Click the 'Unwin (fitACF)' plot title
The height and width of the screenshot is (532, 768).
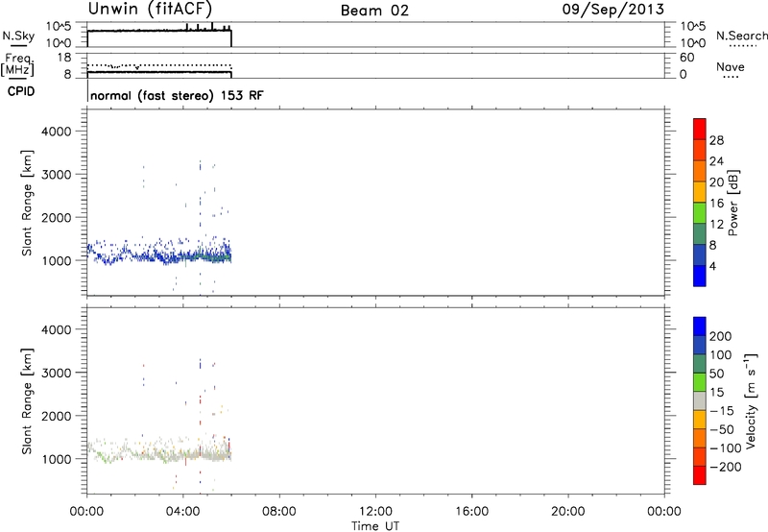coord(150,9)
